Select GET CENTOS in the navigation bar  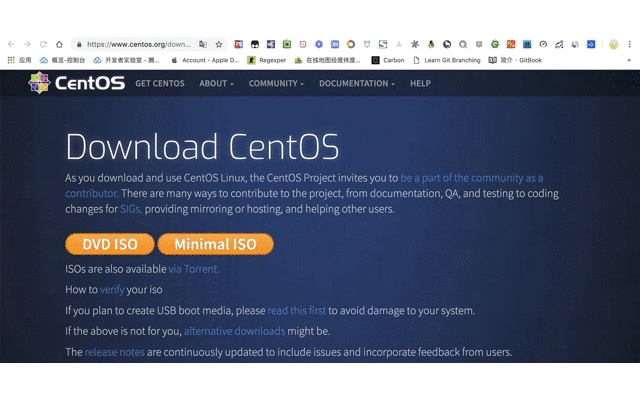[160, 83]
